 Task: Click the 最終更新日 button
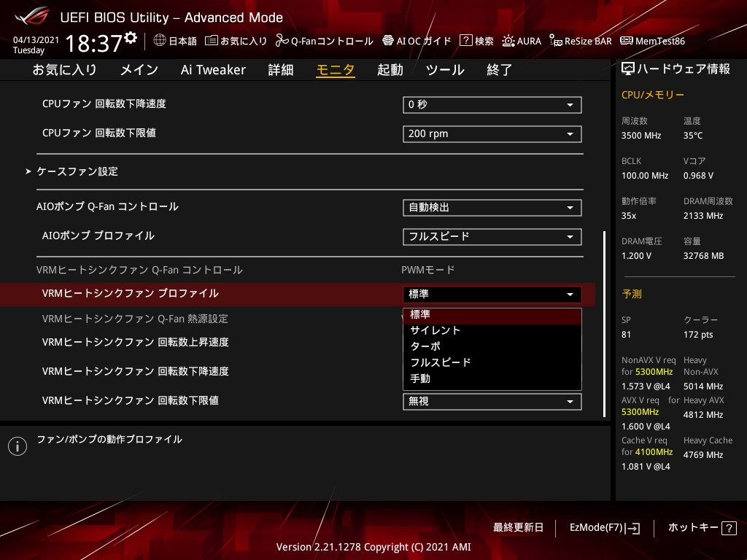point(518,528)
